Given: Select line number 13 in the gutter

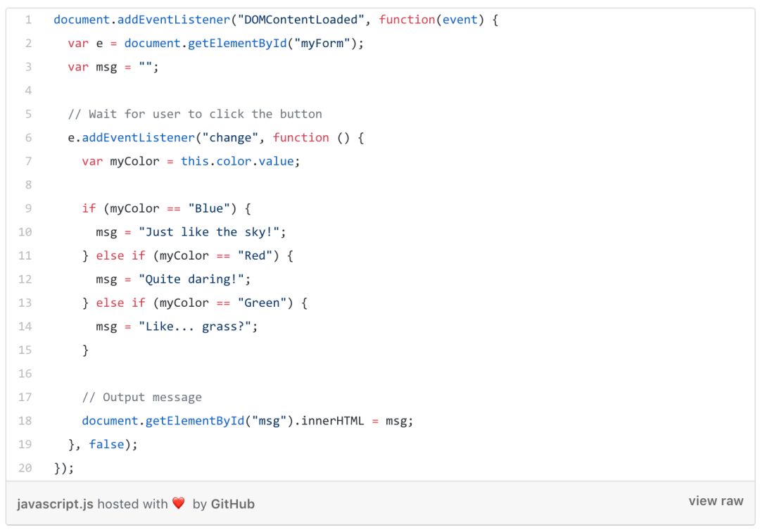Looking at the screenshot, I should (x=25, y=303).
